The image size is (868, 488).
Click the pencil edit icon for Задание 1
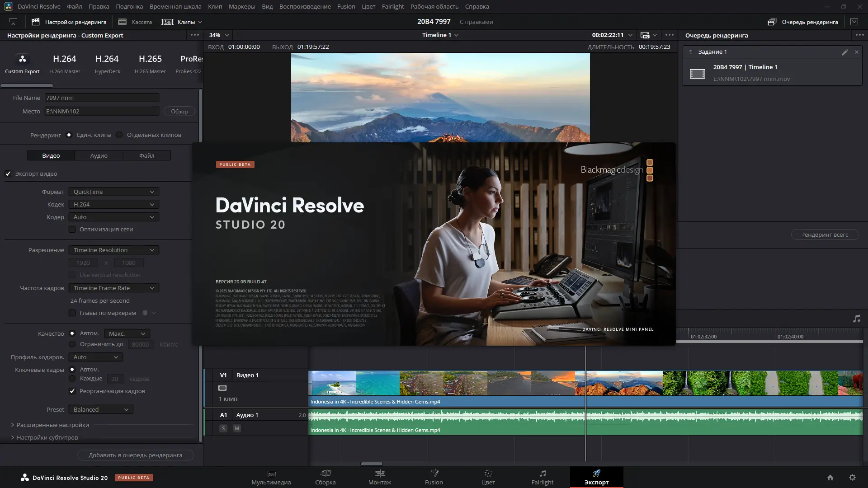tap(844, 52)
